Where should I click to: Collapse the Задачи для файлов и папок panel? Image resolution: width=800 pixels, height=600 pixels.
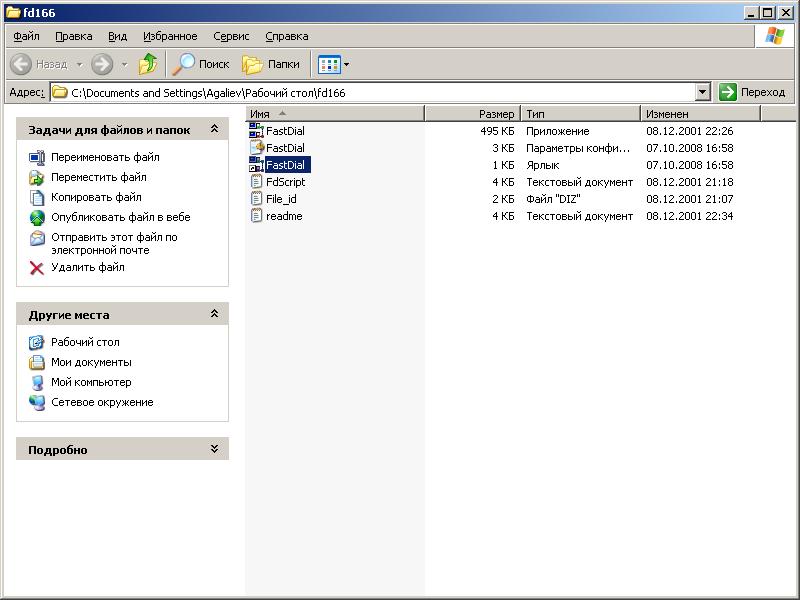click(x=214, y=130)
